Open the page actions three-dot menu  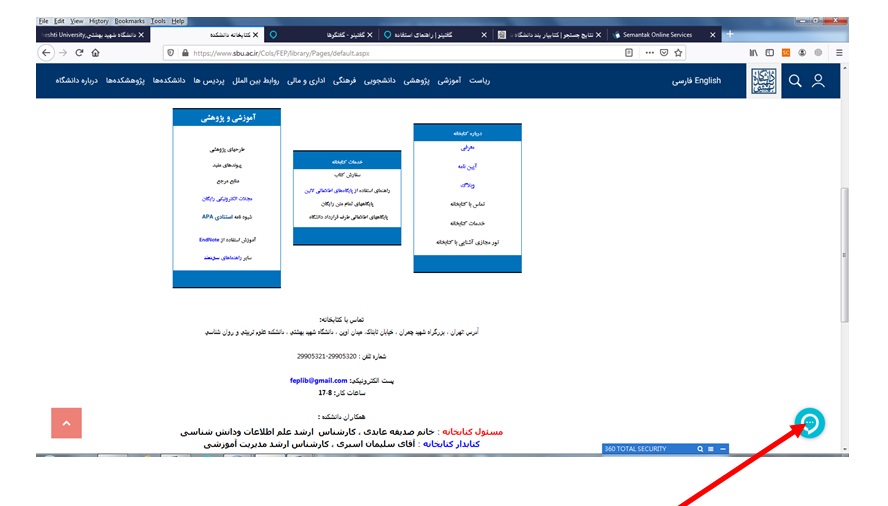[x=650, y=53]
